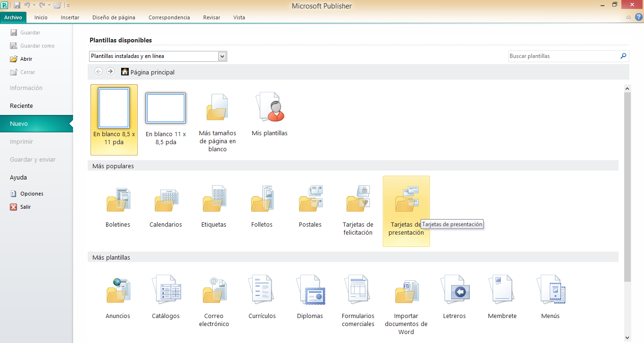This screenshot has width=644, height=343.
Task: Open the Quick Access Toolbar customize arrow
Action: coord(68,6)
